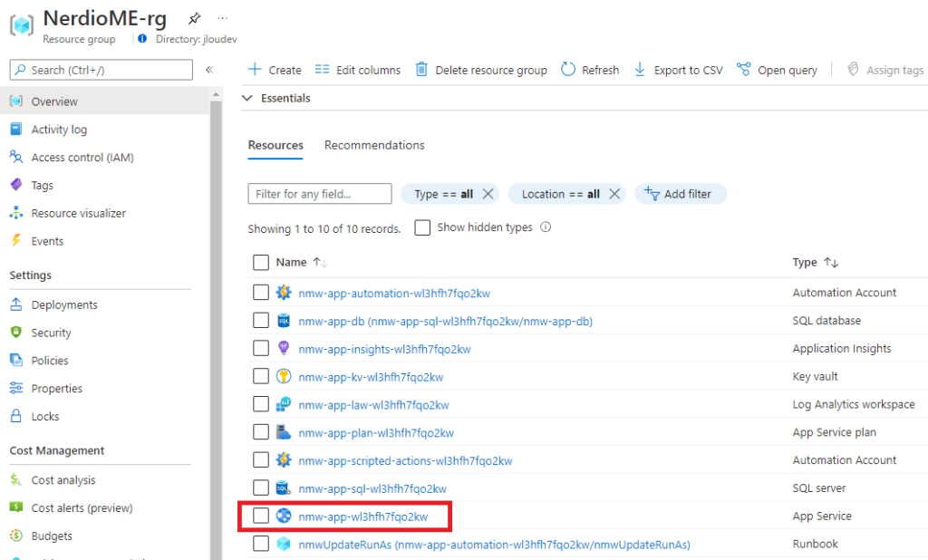
Task: Click Open query in the toolbar
Action: pos(777,70)
